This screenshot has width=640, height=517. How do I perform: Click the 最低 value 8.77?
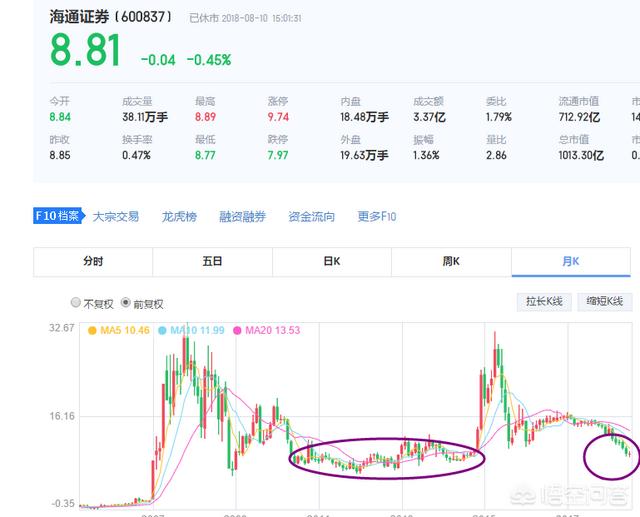[x=205, y=155]
